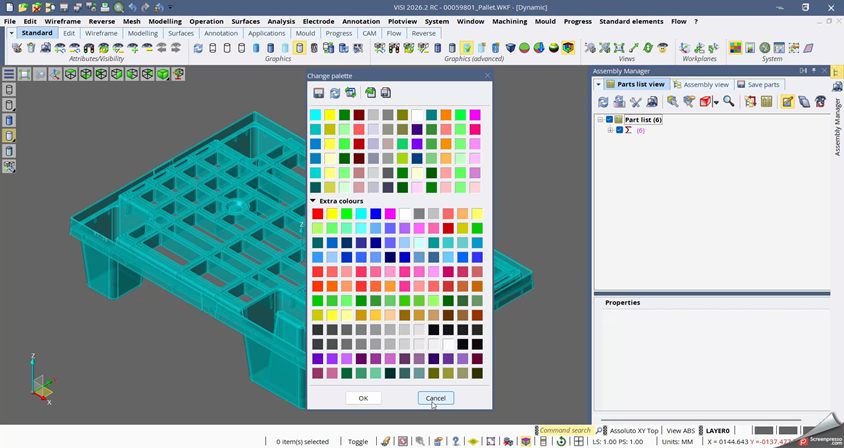Pin the Assembly Manager panel with pushpin
The height and width of the screenshot is (448, 844).
[814, 71]
